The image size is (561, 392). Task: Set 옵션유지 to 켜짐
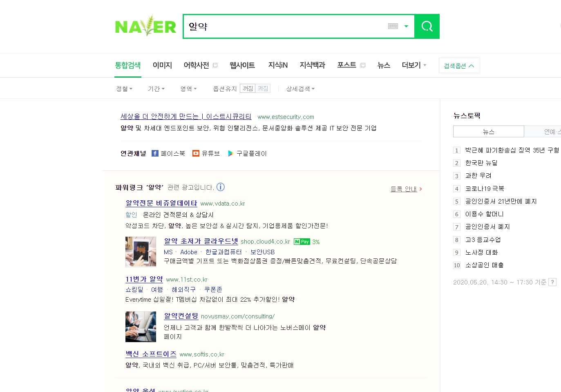263,88
